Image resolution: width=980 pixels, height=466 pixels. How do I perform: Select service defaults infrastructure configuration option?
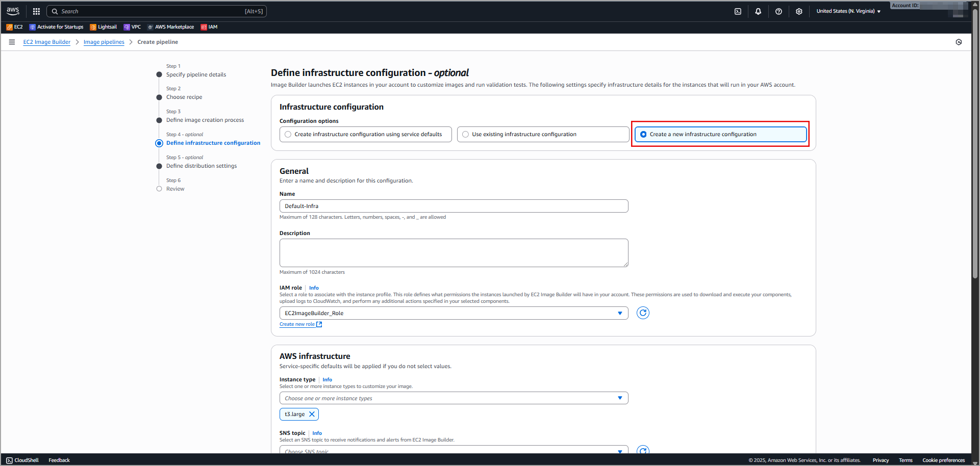365,135
